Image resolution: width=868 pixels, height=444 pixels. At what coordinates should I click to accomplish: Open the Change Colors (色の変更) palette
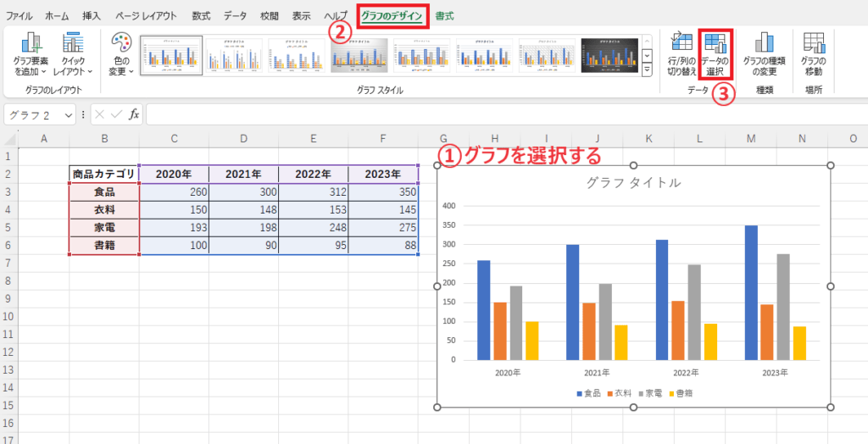click(120, 54)
